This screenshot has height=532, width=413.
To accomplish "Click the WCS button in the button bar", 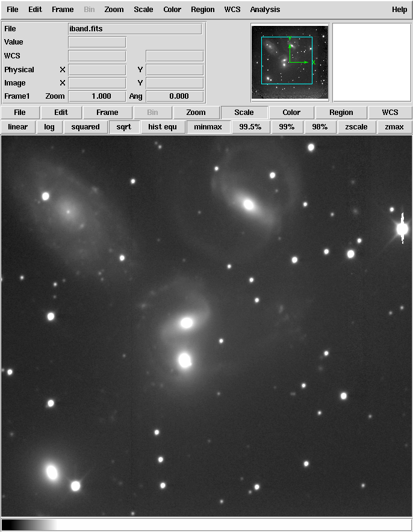I will [390, 113].
